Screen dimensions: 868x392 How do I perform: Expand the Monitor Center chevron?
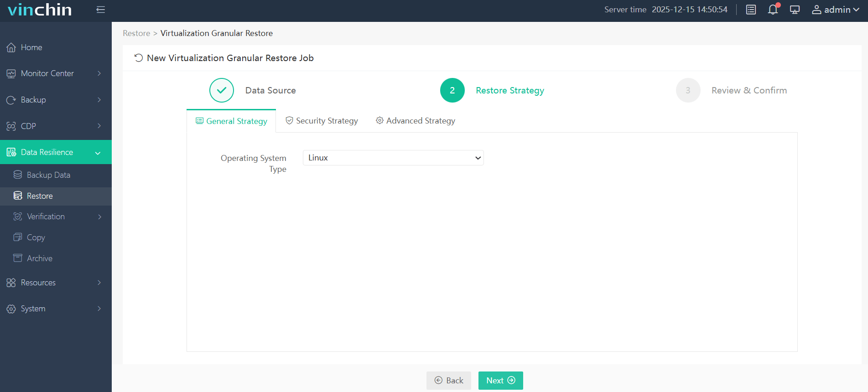(99, 73)
